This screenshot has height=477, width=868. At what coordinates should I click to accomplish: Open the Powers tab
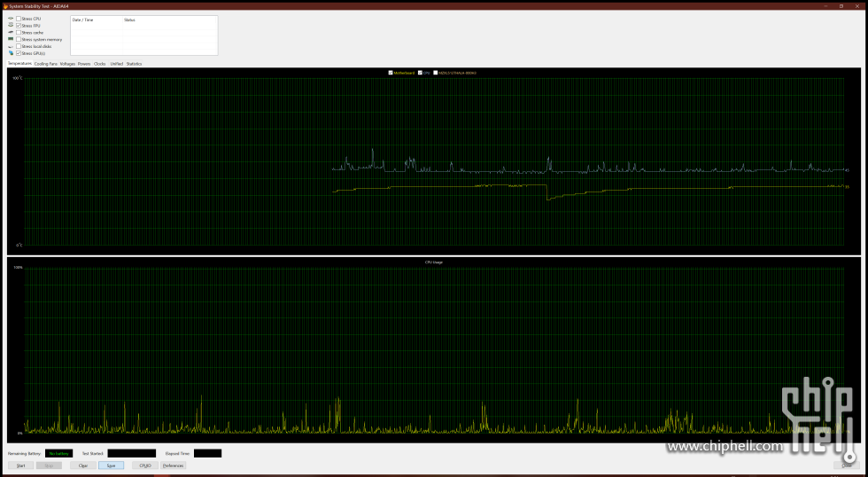pyautogui.click(x=84, y=64)
